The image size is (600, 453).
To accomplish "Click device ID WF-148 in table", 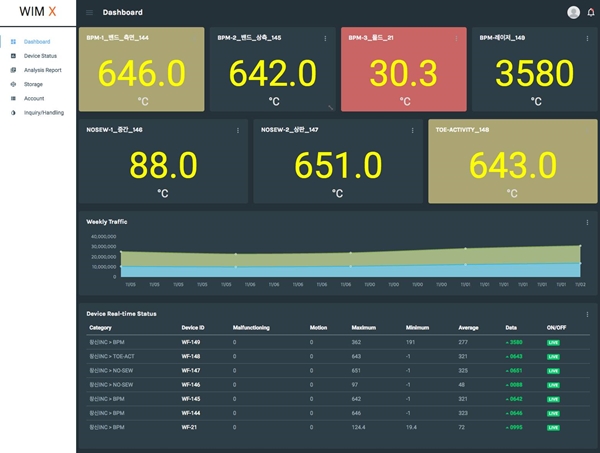I will coord(190,356).
